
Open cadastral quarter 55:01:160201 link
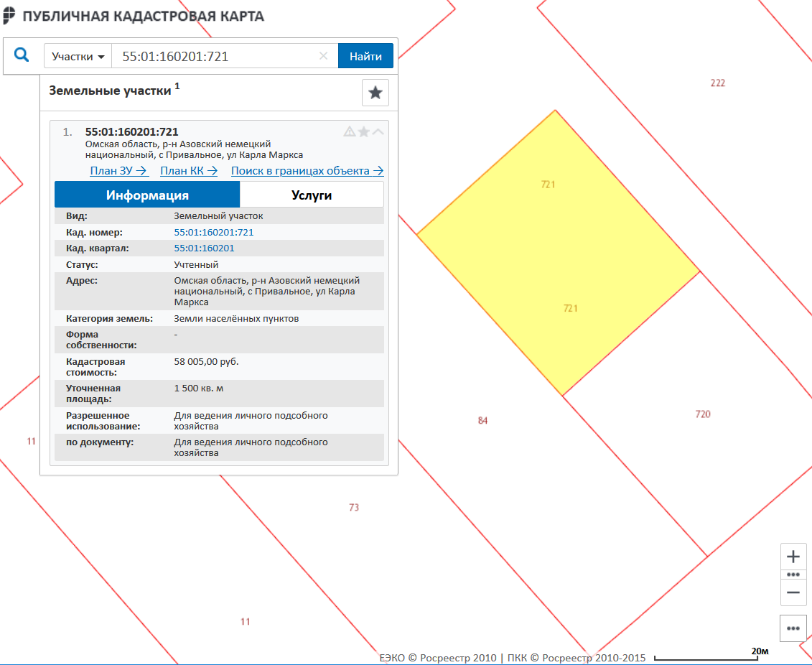coord(204,248)
